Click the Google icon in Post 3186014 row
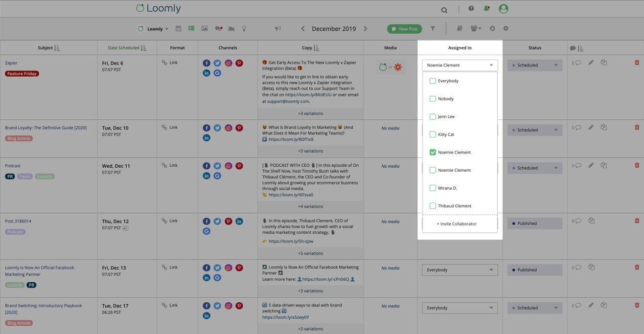The width and height of the screenshot is (644, 334). pos(207,231)
